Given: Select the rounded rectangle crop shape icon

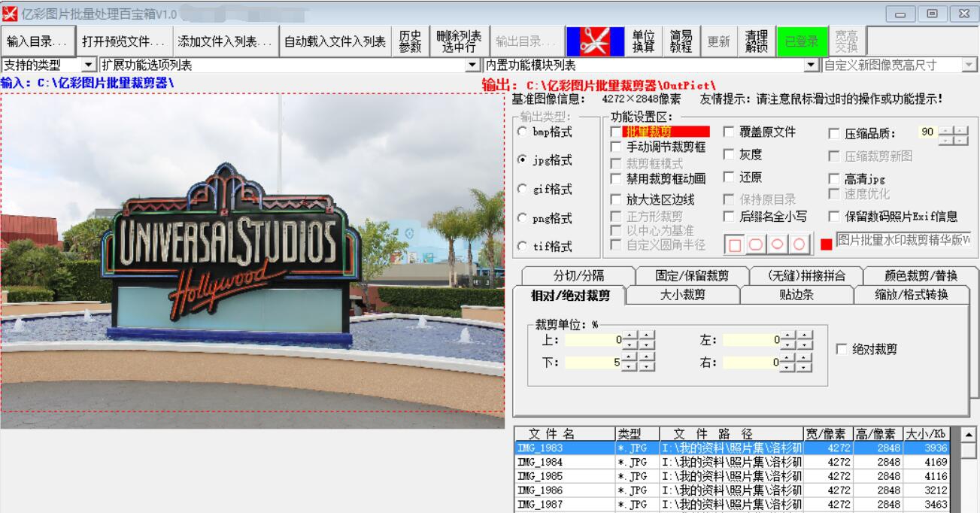Looking at the screenshot, I should point(756,243).
